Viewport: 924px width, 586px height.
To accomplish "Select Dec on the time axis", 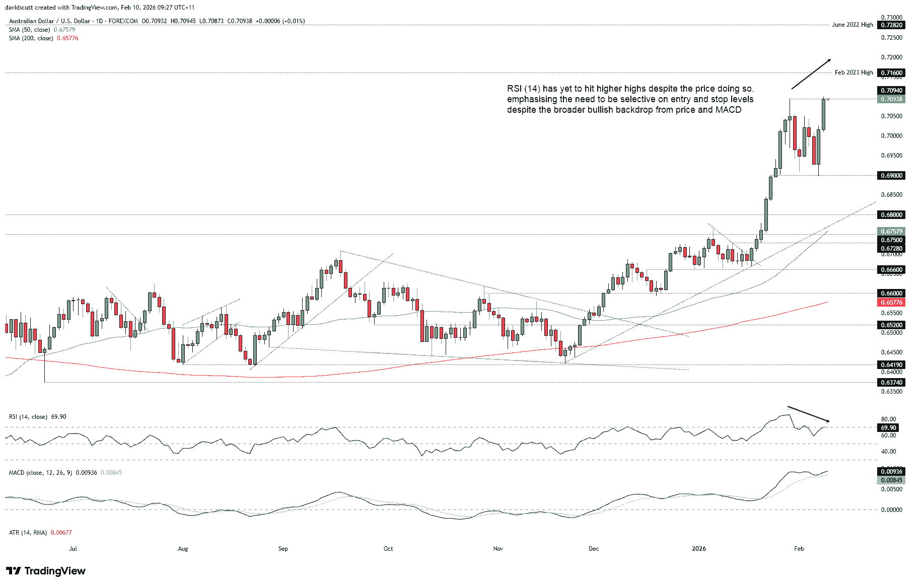I will pos(594,549).
